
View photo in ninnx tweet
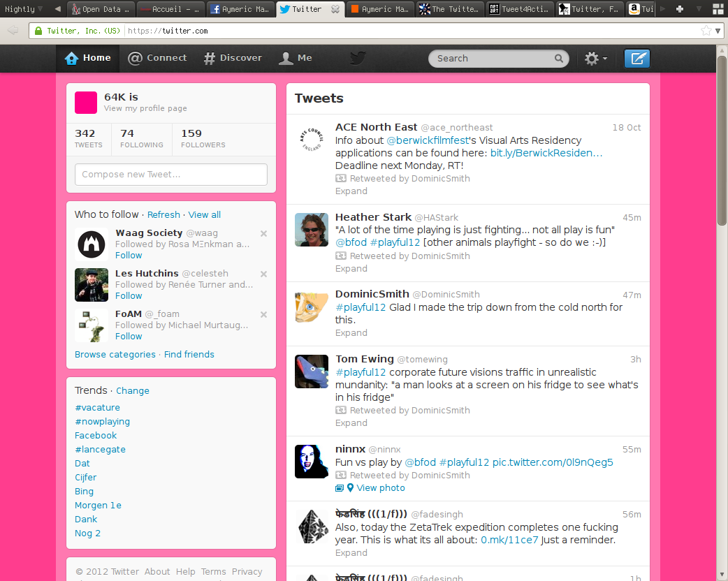(x=380, y=487)
